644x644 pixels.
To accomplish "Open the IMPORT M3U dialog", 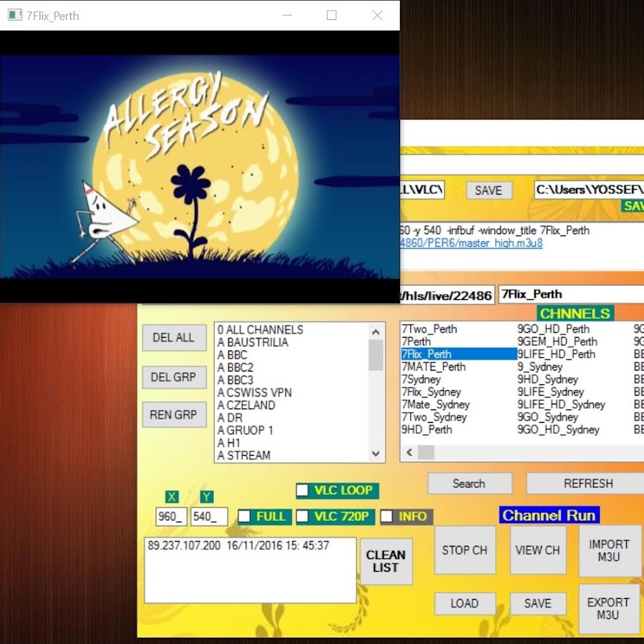I will [609, 550].
